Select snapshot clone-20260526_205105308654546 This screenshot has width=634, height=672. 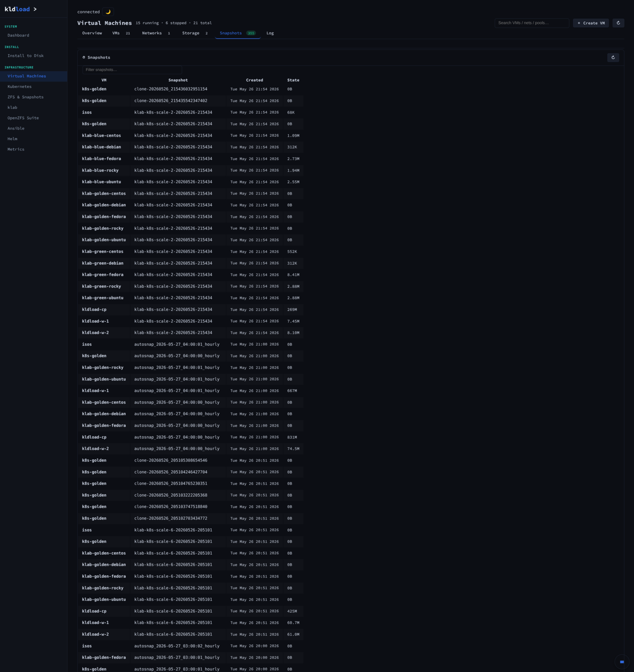171,460
